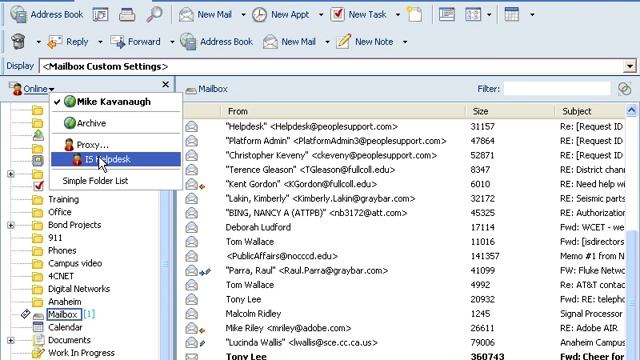The image size is (640, 360).
Task: Open the Platform Admin message
Action: coord(336,141)
